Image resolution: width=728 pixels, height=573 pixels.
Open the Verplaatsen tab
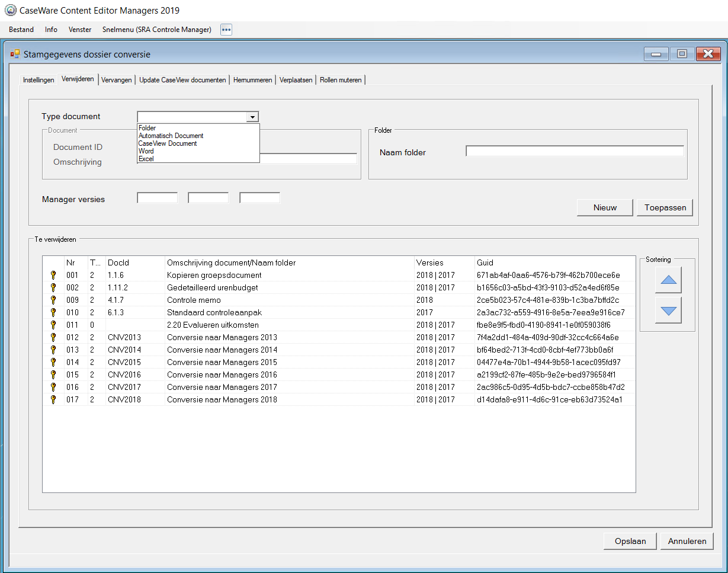pos(296,80)
